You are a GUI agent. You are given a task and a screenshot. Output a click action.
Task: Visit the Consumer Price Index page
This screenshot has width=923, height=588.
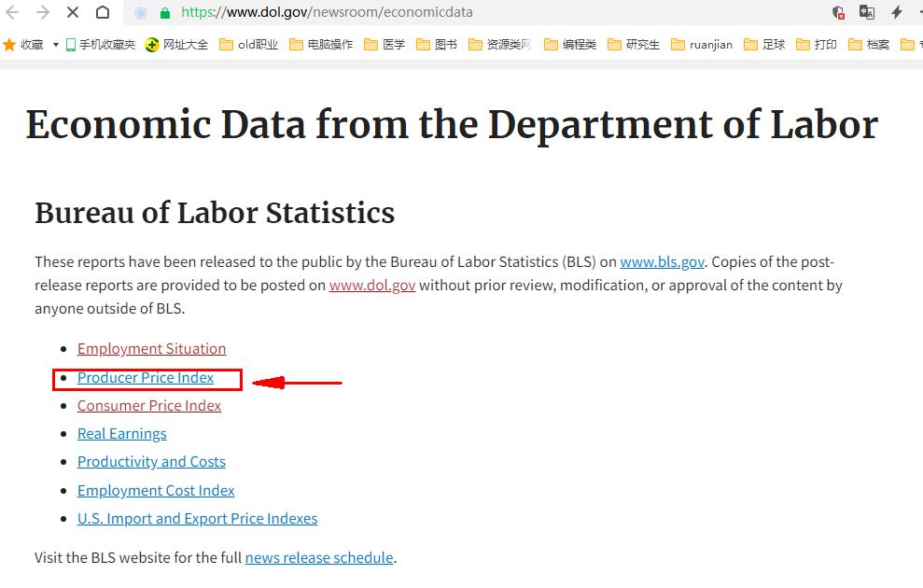(148, 405)
